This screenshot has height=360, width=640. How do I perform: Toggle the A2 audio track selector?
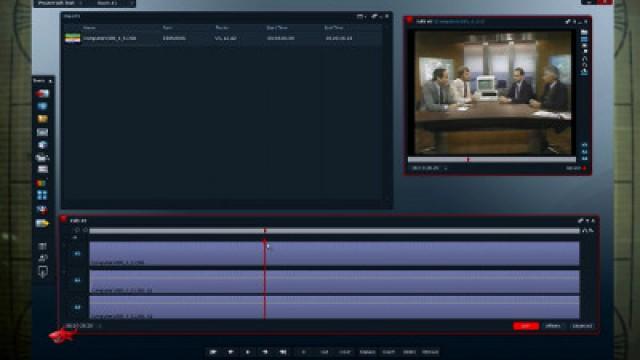[77, 307]
